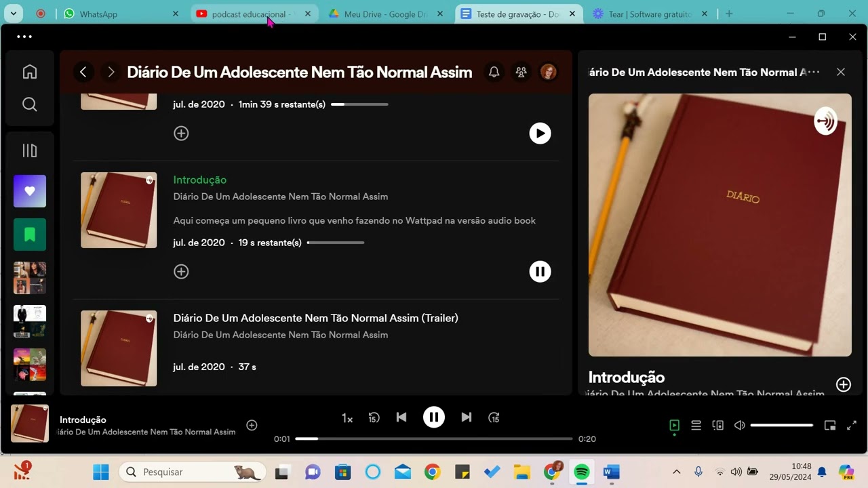Switch to the WhatsApp browser tab
This screenshot has width=868, height=488.
point(121,14)
